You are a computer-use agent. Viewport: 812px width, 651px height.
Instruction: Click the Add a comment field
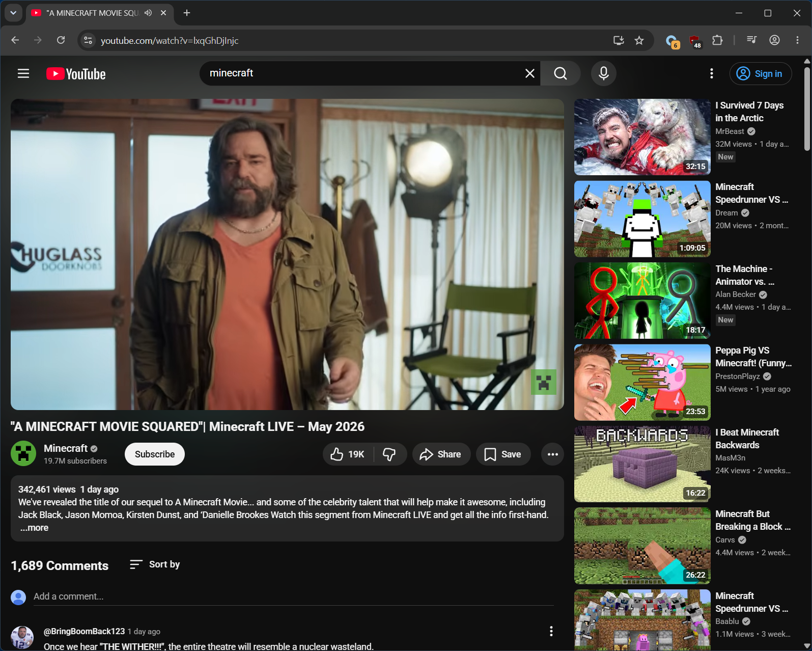(293, 596)
